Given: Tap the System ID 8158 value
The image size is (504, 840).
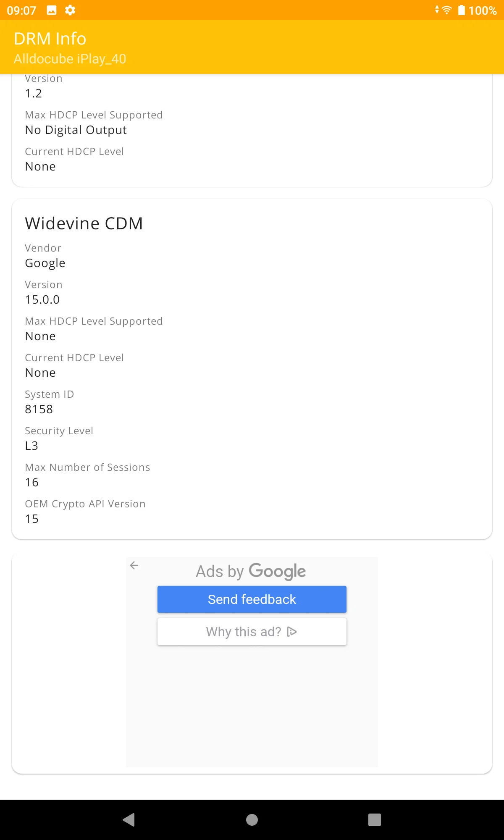Looking at the screenshot, I should point(39,409).
